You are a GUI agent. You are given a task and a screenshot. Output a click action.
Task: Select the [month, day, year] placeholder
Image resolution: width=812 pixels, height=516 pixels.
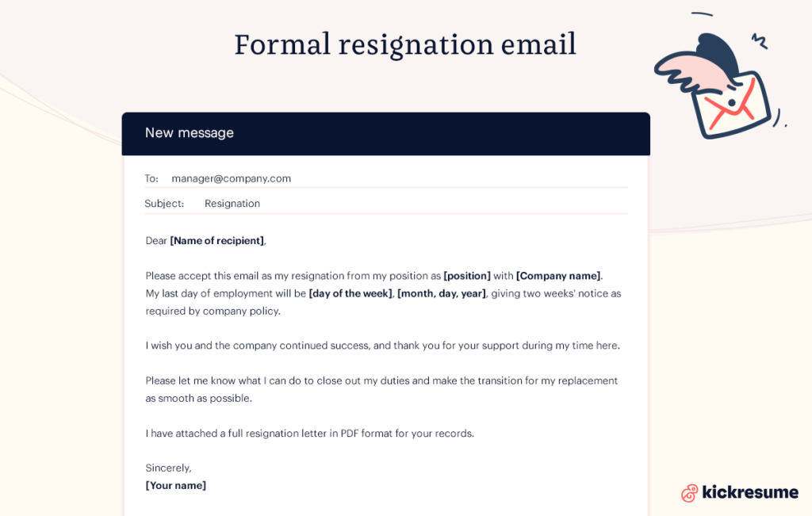[x=442, y=293]
